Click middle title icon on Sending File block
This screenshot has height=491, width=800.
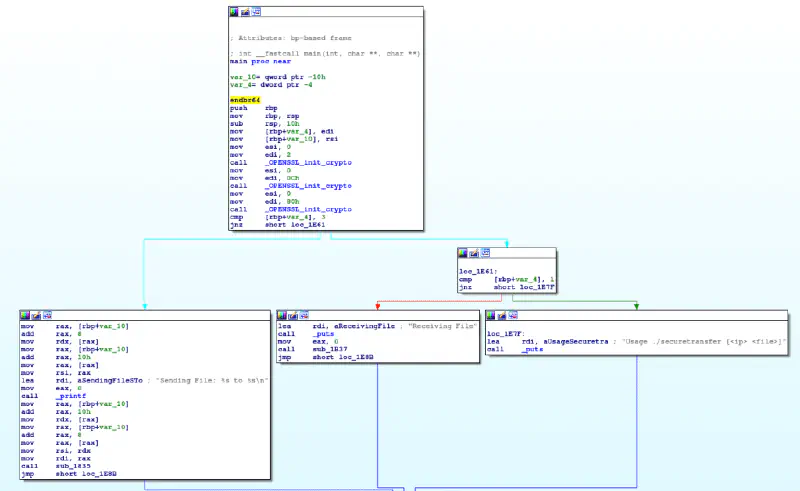[x=37, y=315]
